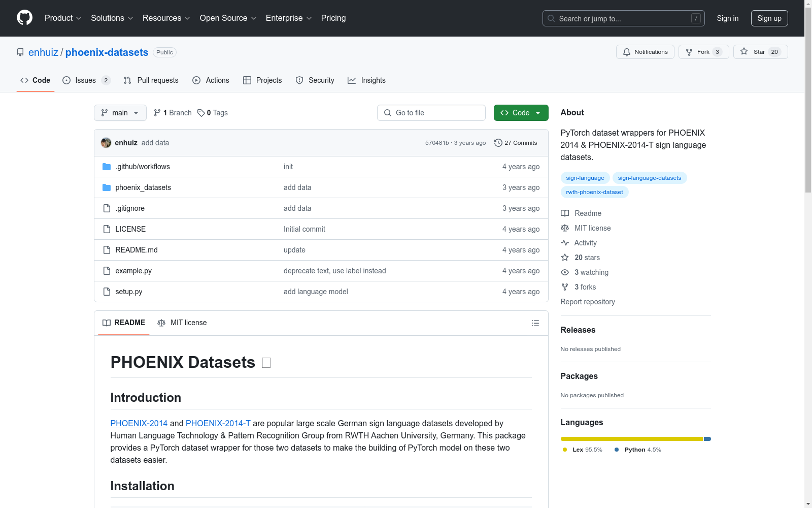View the 0 Tags list
Viewport: 812px width, 508px height.
tap(213, 113)
